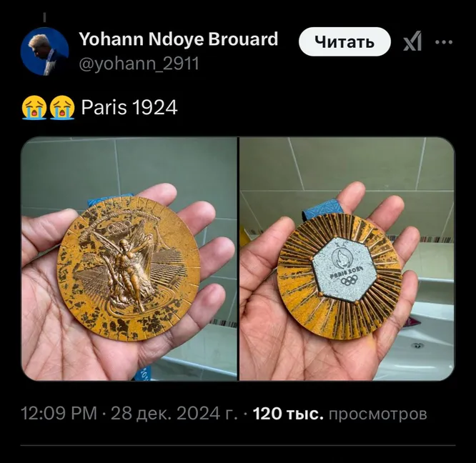Open the Yohann Ndoye Brouard display name
476x463 pixels.
coord(179,39)
